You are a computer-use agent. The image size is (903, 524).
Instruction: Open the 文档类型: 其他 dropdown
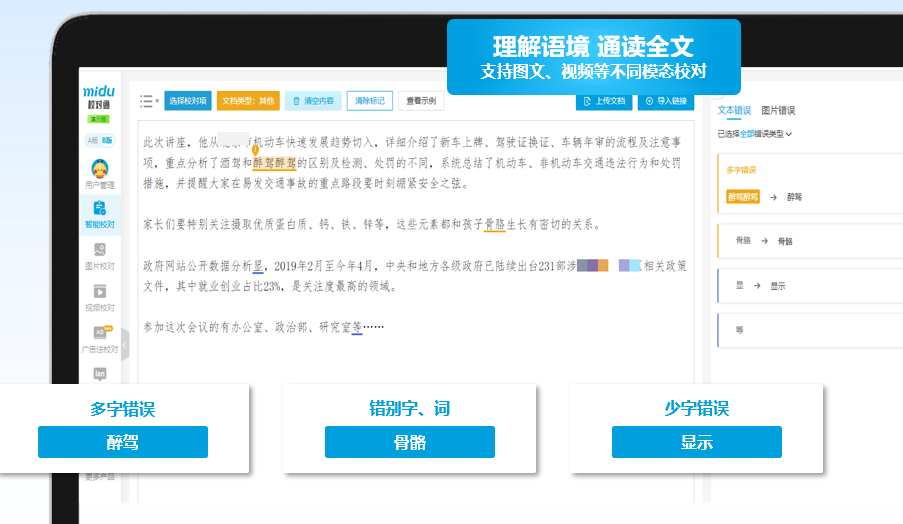click(x=247, y=101)
